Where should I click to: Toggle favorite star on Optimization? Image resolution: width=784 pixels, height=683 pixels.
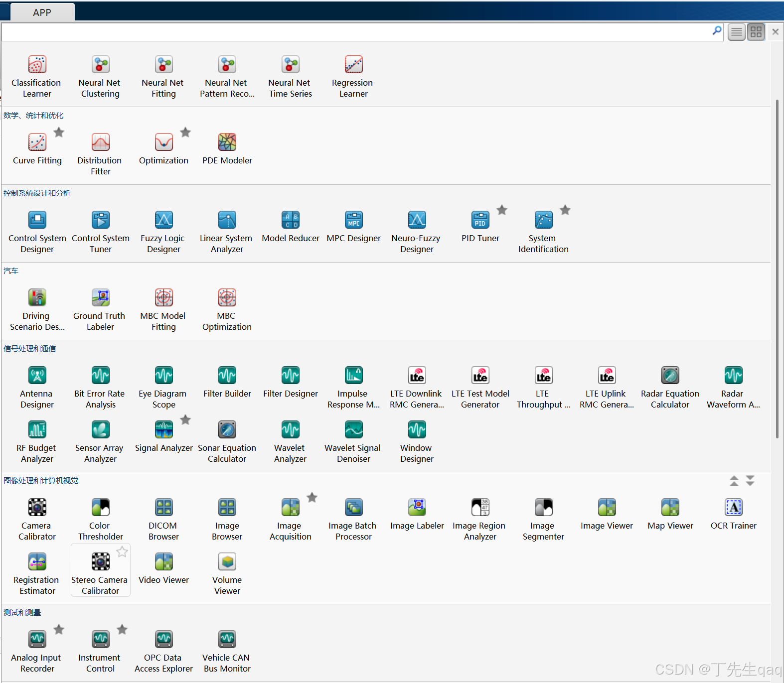(x=185, y=132)
